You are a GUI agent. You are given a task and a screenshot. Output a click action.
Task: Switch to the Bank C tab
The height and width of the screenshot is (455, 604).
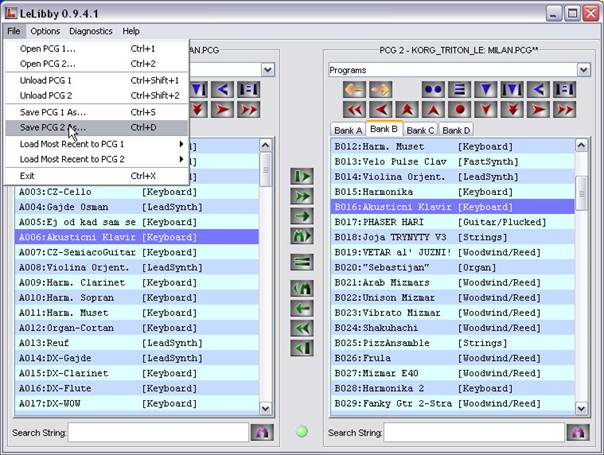[420, 130]
